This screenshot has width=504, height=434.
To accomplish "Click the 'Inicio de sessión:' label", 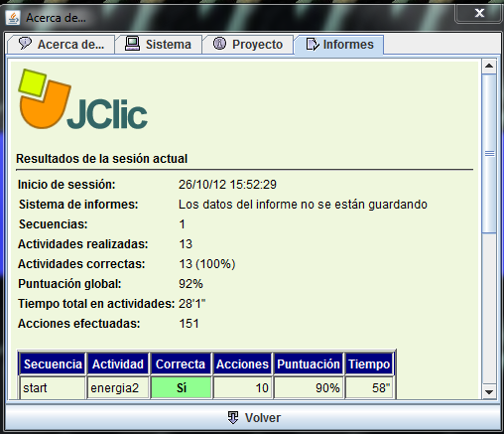I will [66, 185].
